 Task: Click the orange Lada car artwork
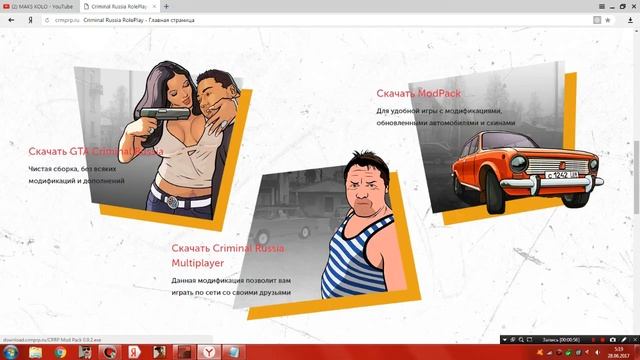[527, 171]
